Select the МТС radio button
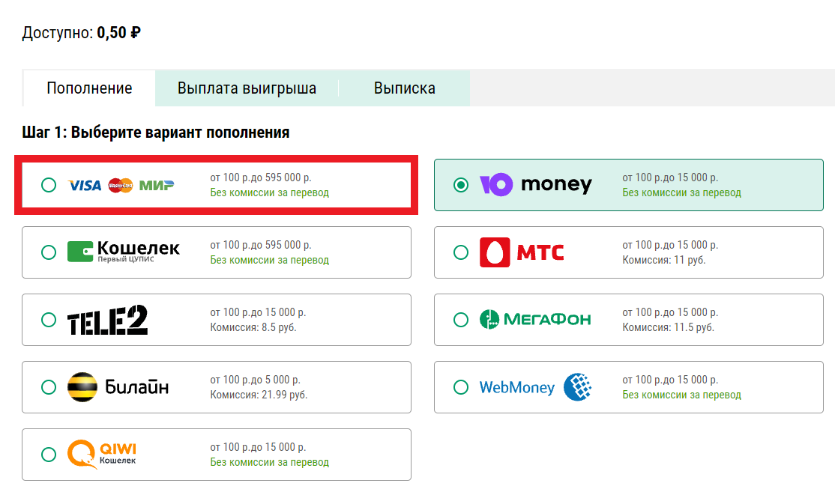 pos(461,252)
